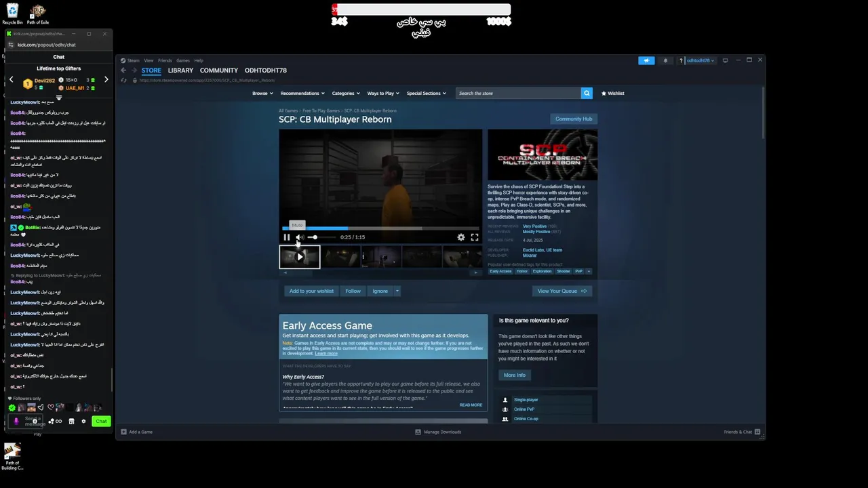
Task: Click the Ignore button
Action: (380, 291)
